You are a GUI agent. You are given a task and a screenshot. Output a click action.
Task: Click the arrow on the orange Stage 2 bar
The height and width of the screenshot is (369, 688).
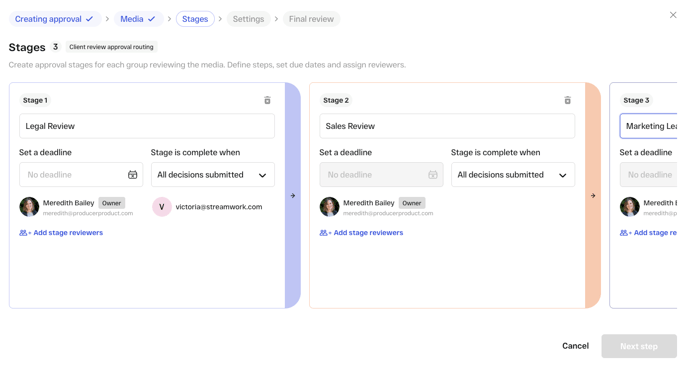(x=593, y=196)
